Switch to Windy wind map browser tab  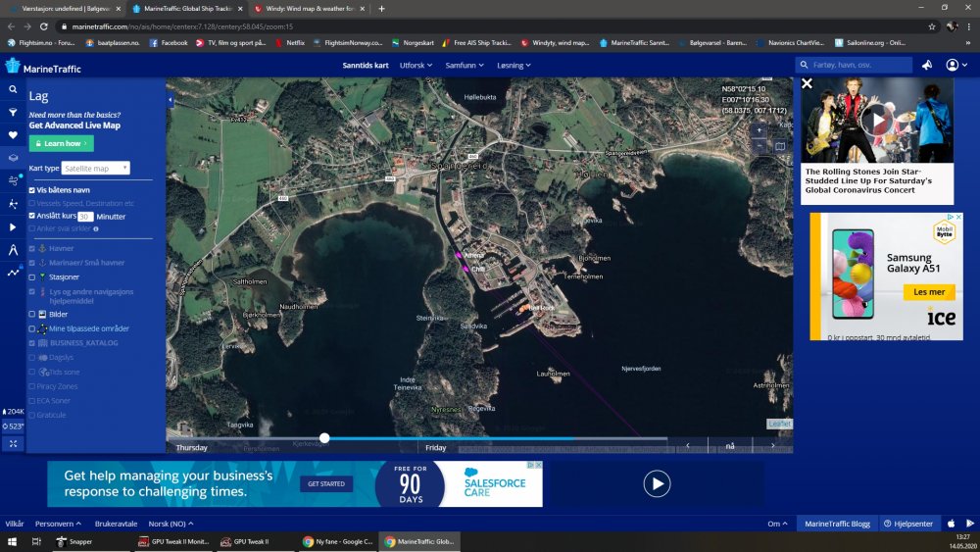click(x=310, y=9)
